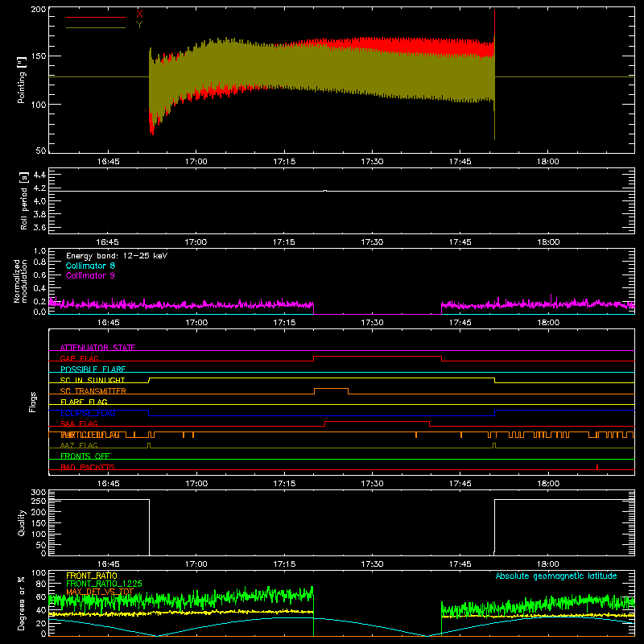Click the '4.4' tick on Roll period axis
The height and width of the screenshot is (644, 644).
tap(39, 175)
